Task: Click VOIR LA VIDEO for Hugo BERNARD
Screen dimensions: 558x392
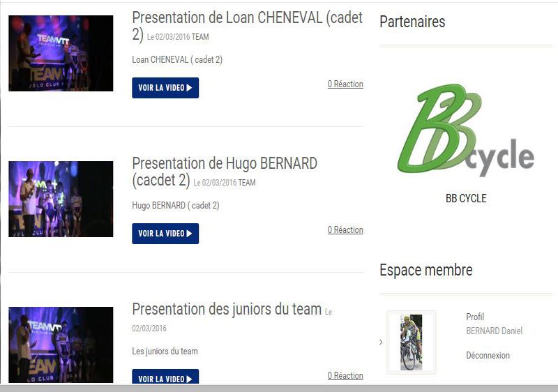Action: (x=165, y=234)
